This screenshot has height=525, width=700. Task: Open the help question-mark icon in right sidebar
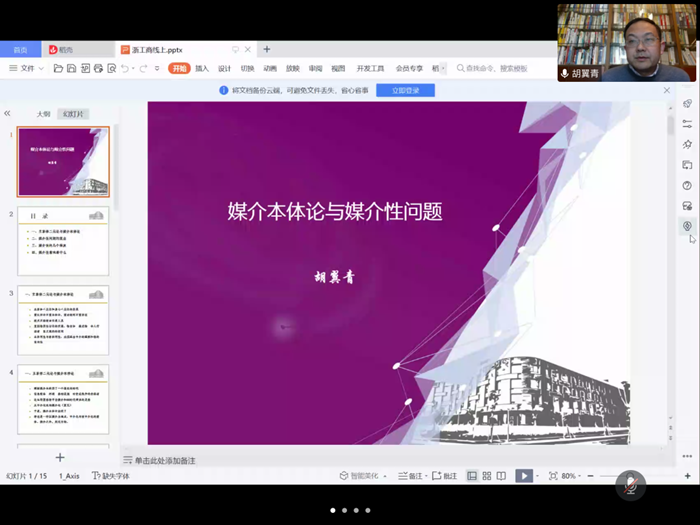[687, 185]
